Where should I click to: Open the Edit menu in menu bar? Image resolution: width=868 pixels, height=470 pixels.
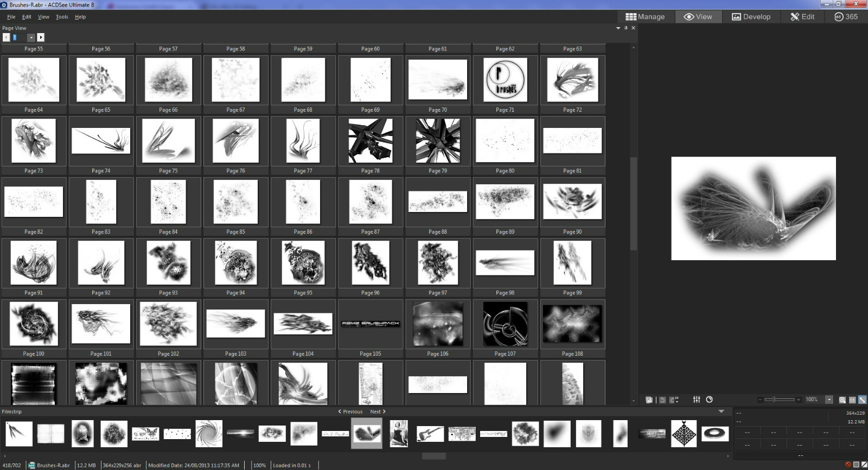(27, 17)
